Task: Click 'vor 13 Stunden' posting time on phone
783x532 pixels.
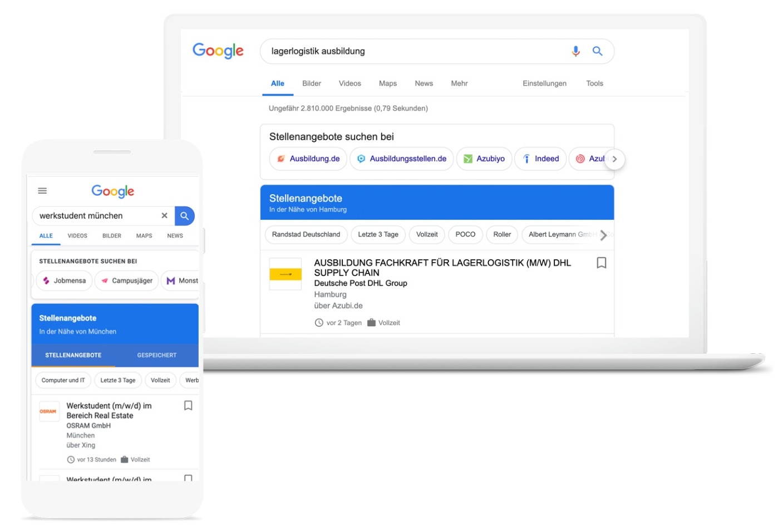Action: coord(97,460)
